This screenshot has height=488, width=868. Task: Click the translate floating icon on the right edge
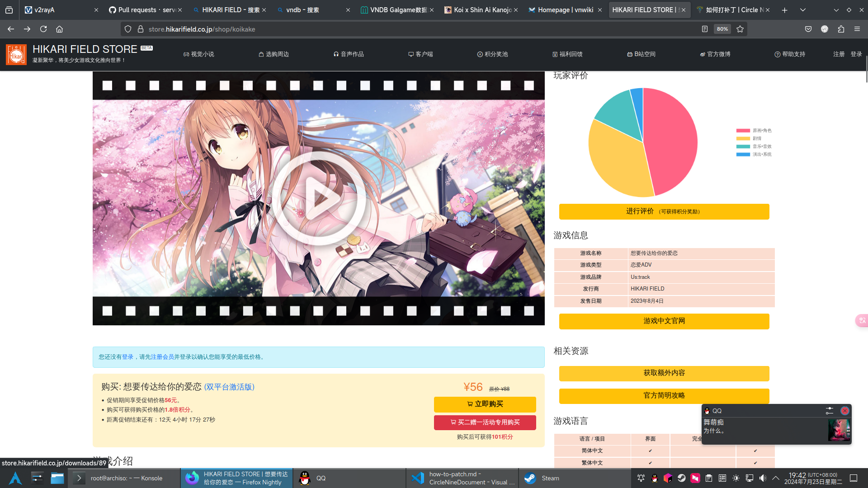click(862, 320)
